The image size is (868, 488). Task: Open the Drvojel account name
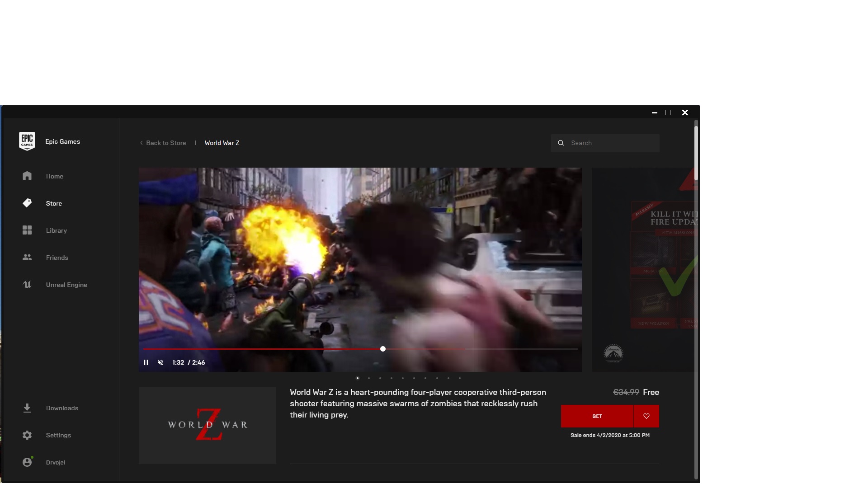pos(56,462)
